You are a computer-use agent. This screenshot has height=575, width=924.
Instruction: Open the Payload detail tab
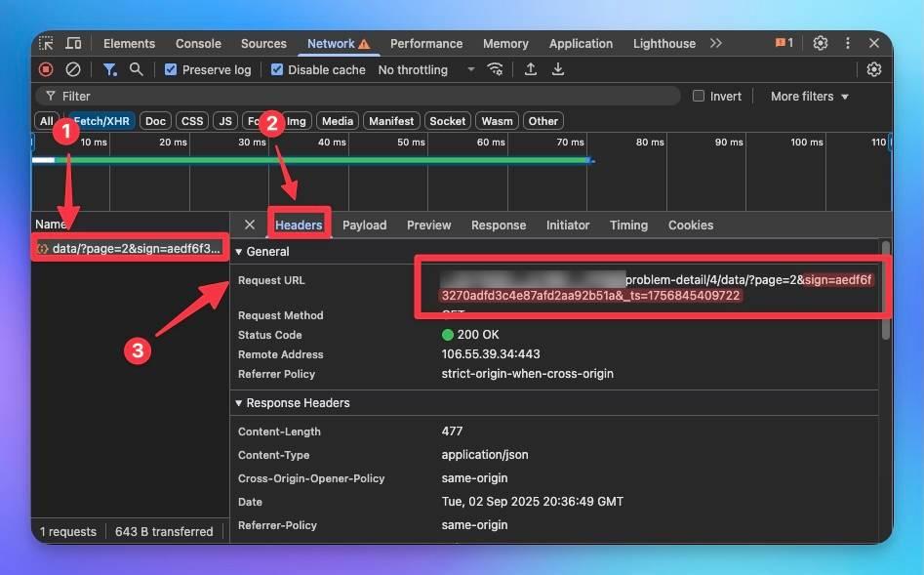click(x=364, y=225)
